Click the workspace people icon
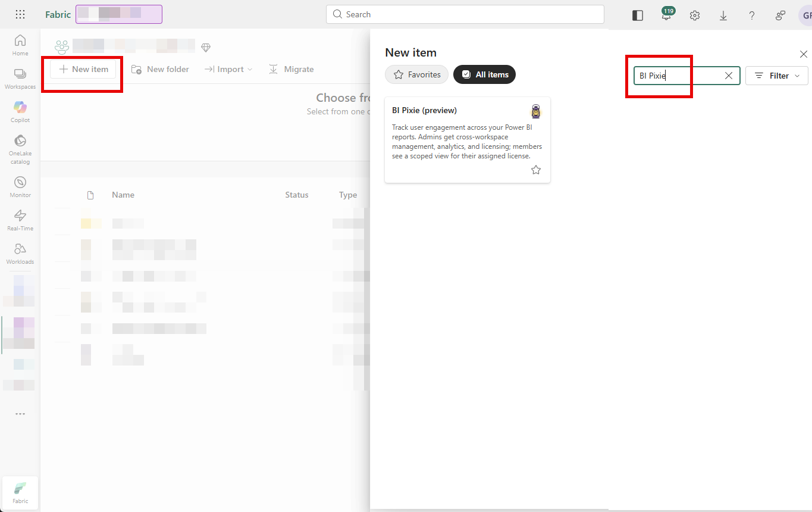812x512 pixels. coord(62,46)
